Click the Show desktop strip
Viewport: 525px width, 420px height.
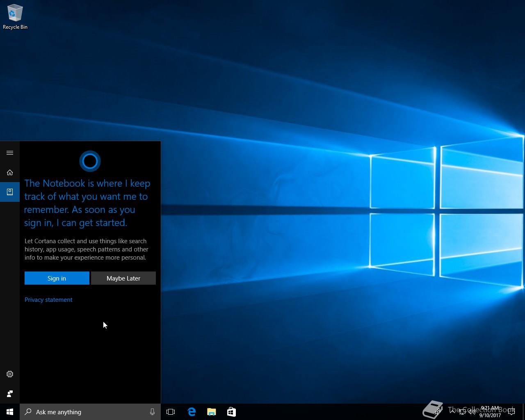(x=524, y=412)
